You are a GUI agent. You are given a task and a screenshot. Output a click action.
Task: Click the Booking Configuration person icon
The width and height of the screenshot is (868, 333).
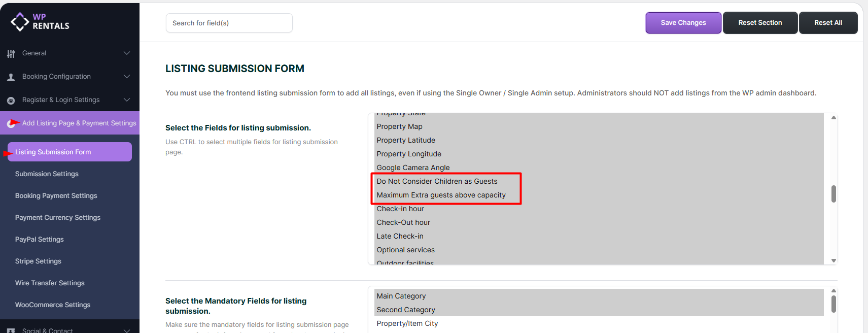tap(11, 77)
